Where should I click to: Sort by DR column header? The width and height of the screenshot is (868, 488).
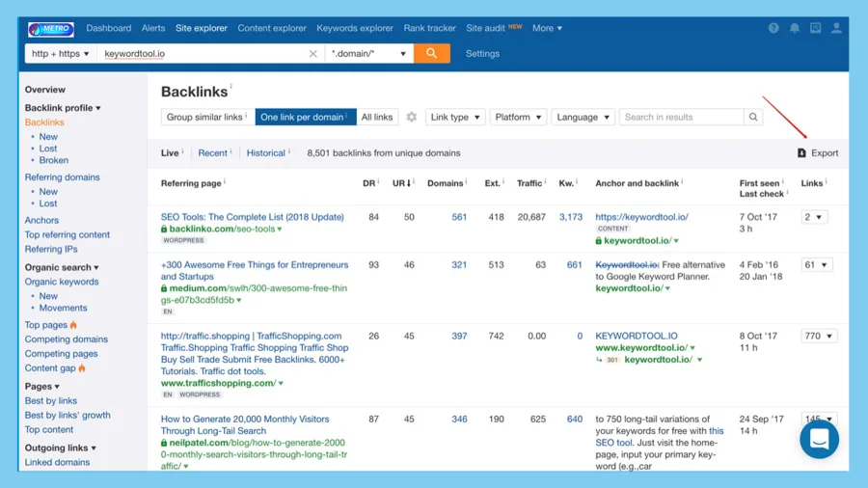369,183
